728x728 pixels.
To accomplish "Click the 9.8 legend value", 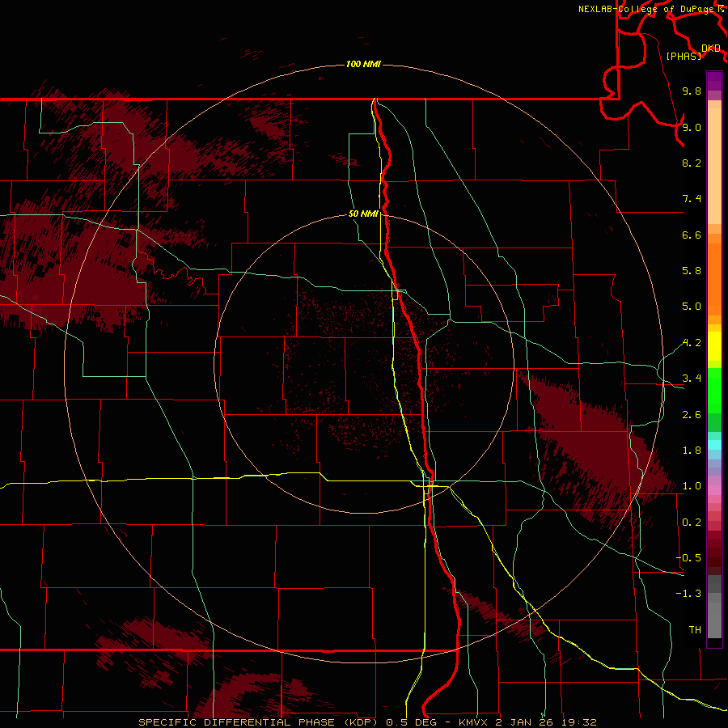I will tap(692, 91).
